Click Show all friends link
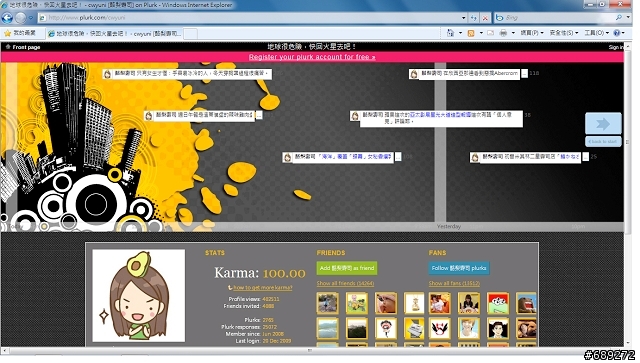This screenshot has width=640, height=363. point(345,283)
